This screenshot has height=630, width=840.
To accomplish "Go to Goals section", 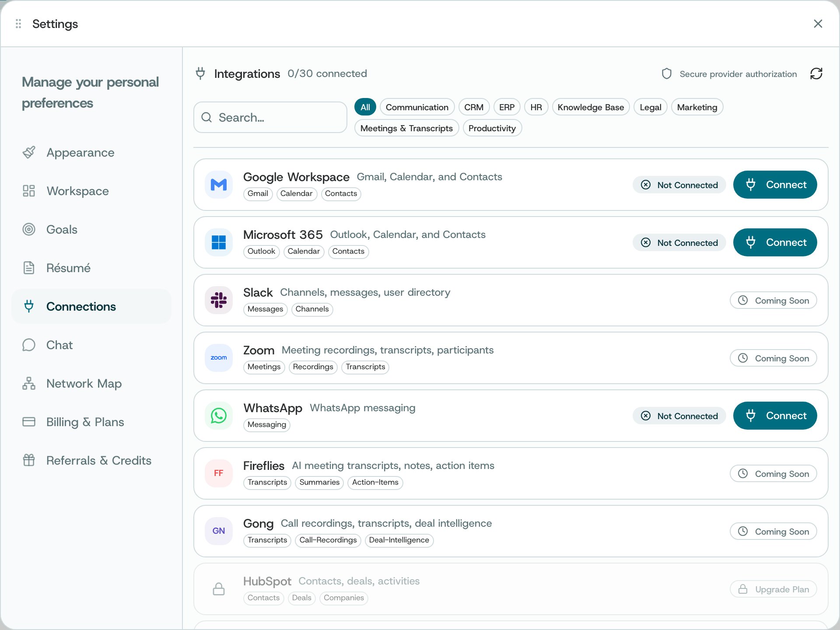I will [x=91, y=229].
